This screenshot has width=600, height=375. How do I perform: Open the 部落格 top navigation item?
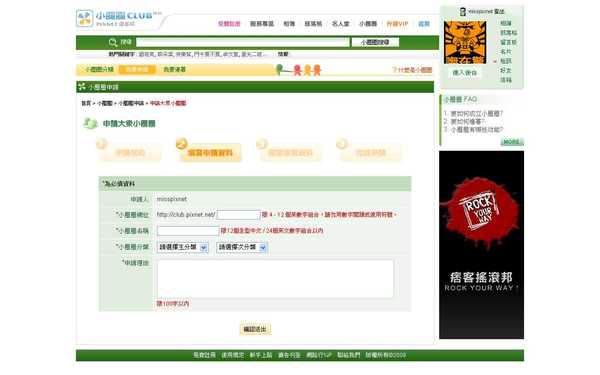(x=313, y=24)
